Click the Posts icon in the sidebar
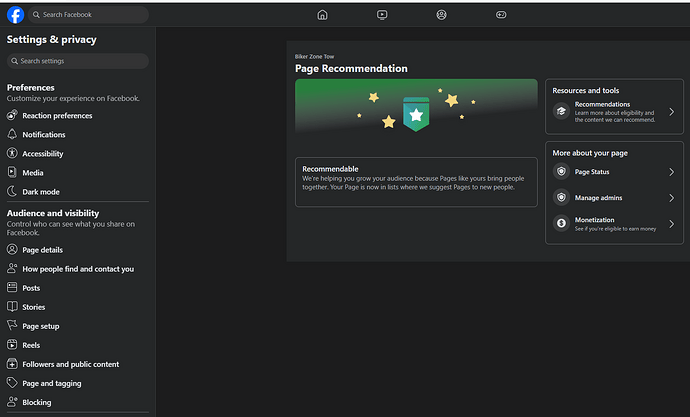Viewport: 690px width, 417px height. tap(12, 288)
